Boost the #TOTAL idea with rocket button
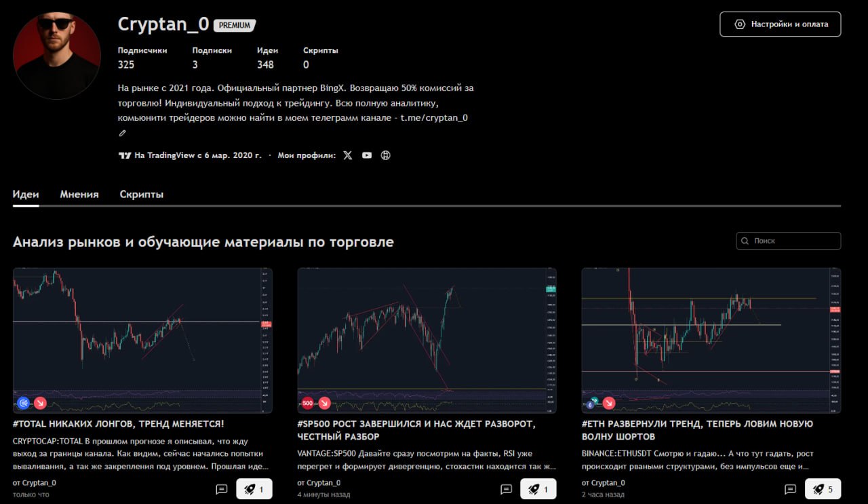The height and width of the screenshot is (504, 868). click(254, 489)
